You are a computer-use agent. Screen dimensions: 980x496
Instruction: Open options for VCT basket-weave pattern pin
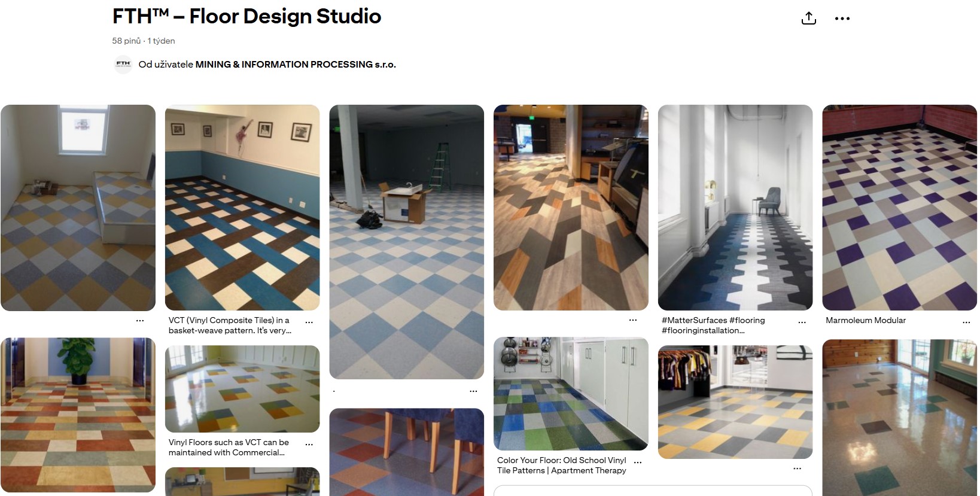point(309,322)
